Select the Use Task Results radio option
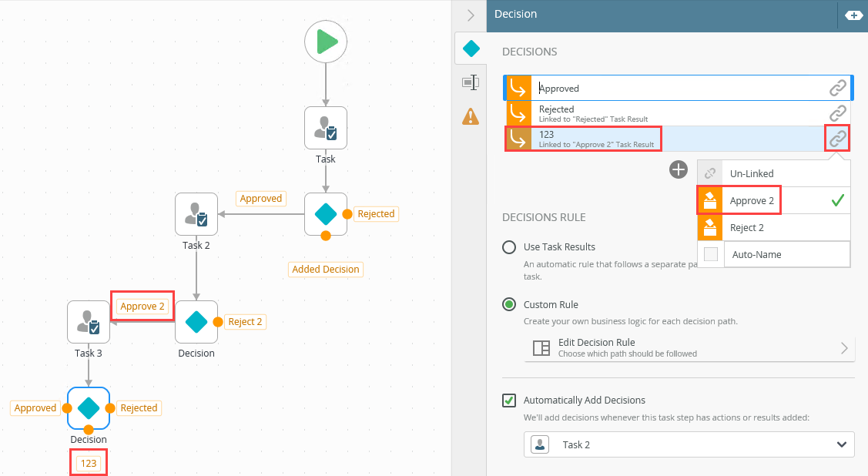Viewport: 868px width, 476px height. (509, 247)
